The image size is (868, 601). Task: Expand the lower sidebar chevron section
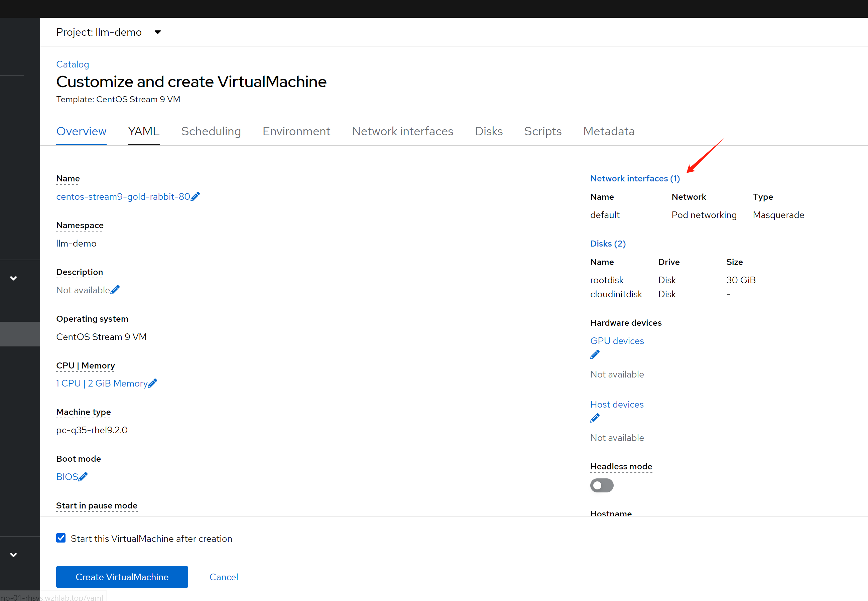click(14, 555)
